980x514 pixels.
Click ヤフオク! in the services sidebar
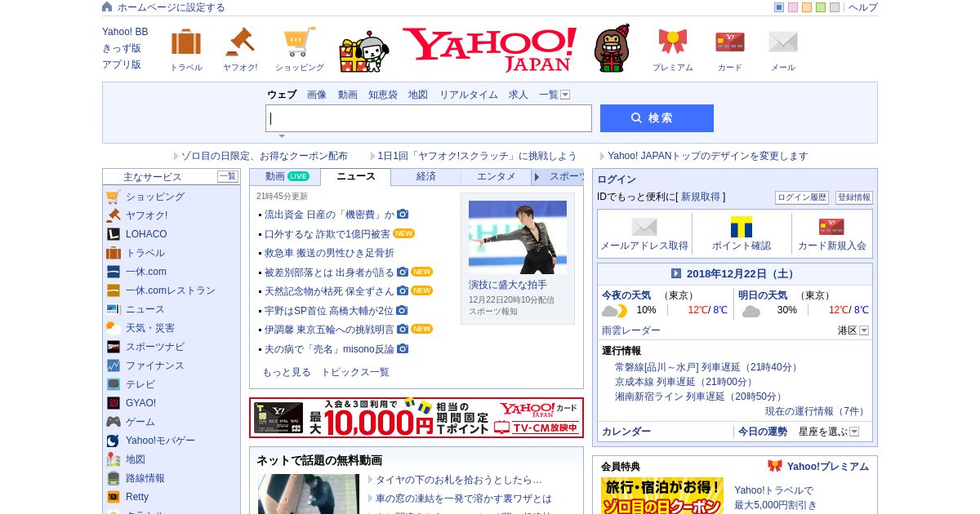tap(147, 215)
